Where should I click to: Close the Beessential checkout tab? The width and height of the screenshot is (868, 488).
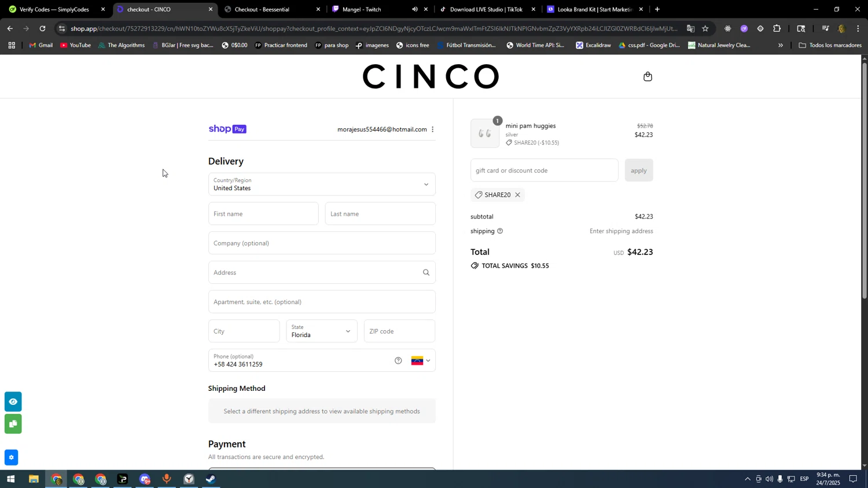point(318,9)
